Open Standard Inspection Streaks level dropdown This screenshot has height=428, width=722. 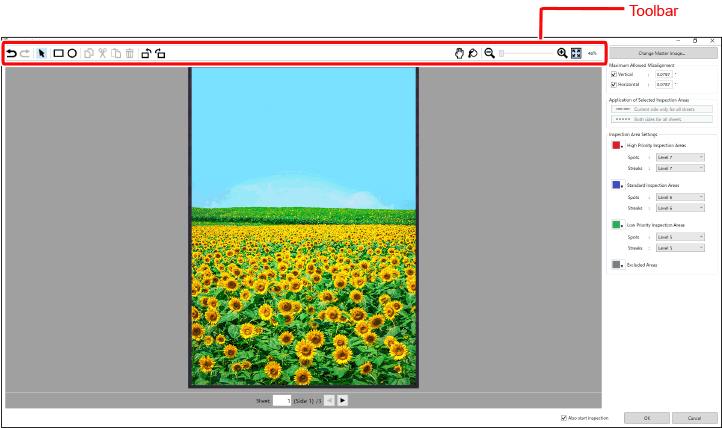[680, 207]
